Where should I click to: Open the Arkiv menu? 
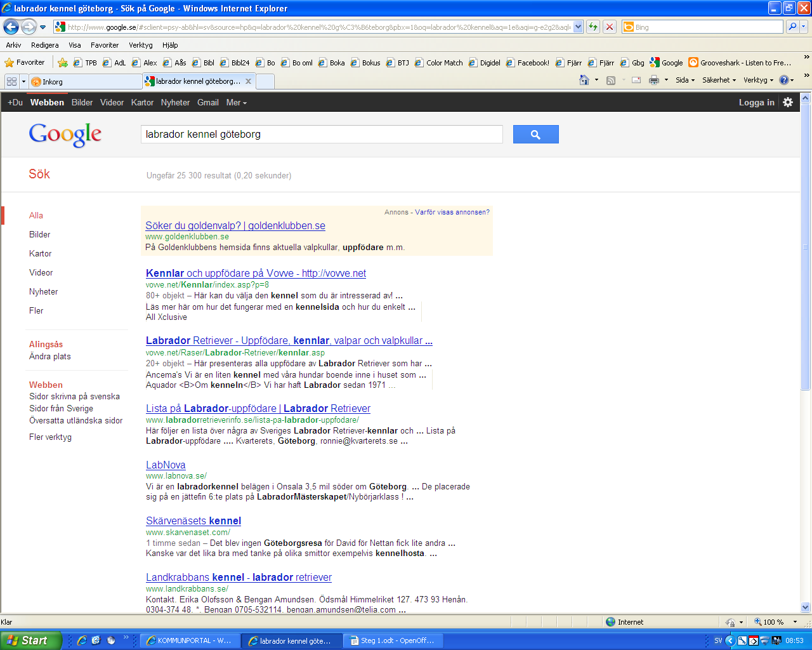coord(13,45)
